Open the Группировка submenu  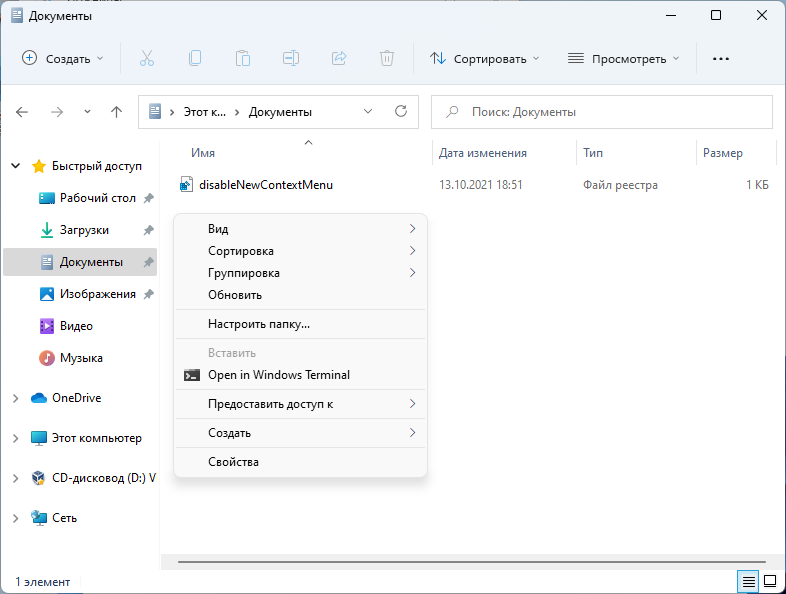pyautogui.click(x=300, y=273)
